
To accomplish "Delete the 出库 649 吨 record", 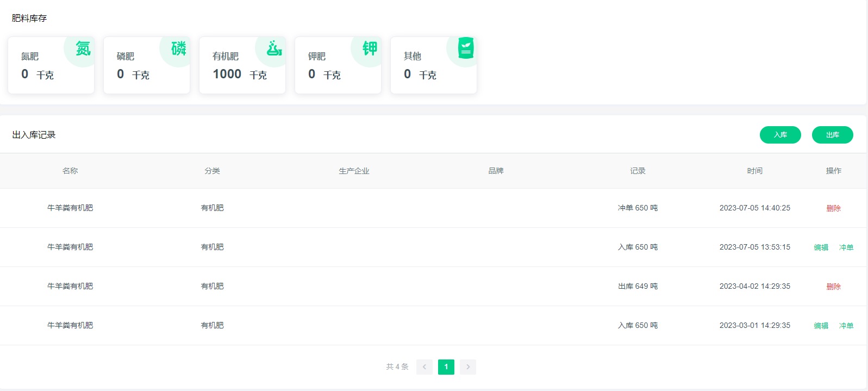I will pos(833,287).
